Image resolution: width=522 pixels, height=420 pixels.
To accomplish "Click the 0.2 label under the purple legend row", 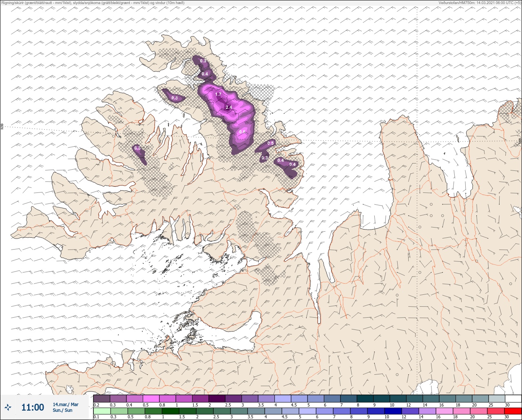I will [x=96, y=405].
